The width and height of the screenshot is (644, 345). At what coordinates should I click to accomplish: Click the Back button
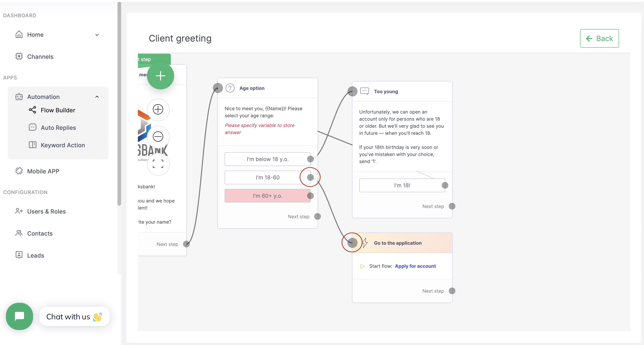coord(599,38)
